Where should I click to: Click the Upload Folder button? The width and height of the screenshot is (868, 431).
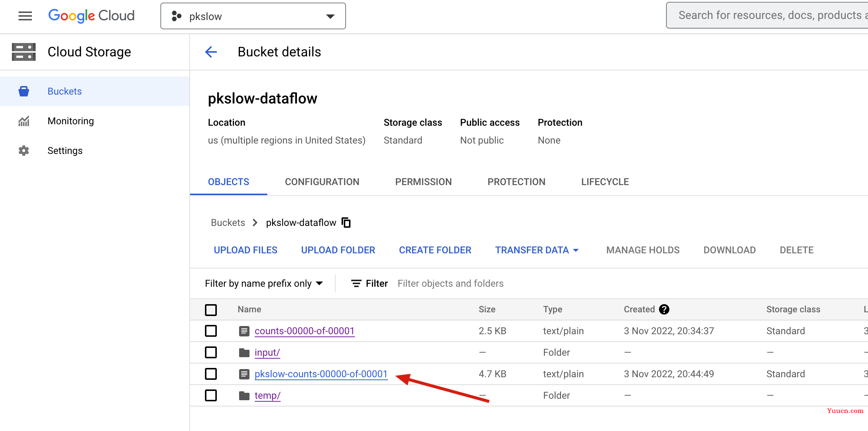pyautogui.click(x=338, y=250)
